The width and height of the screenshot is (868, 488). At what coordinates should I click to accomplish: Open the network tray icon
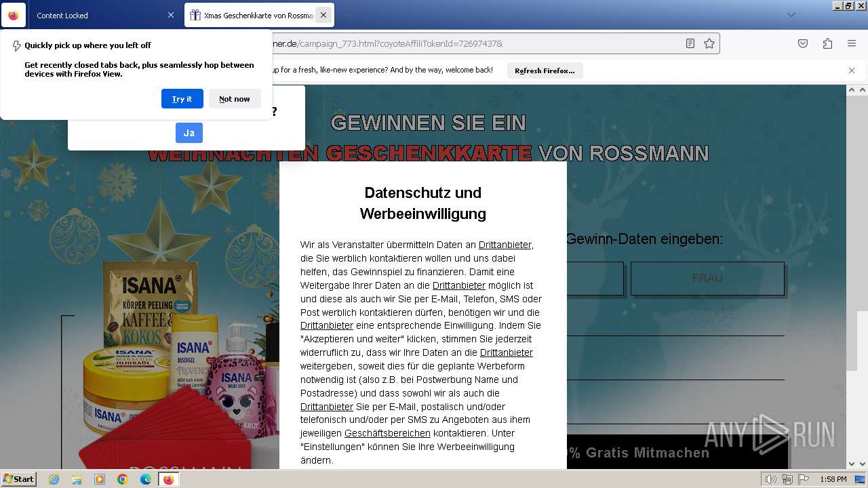787,479
